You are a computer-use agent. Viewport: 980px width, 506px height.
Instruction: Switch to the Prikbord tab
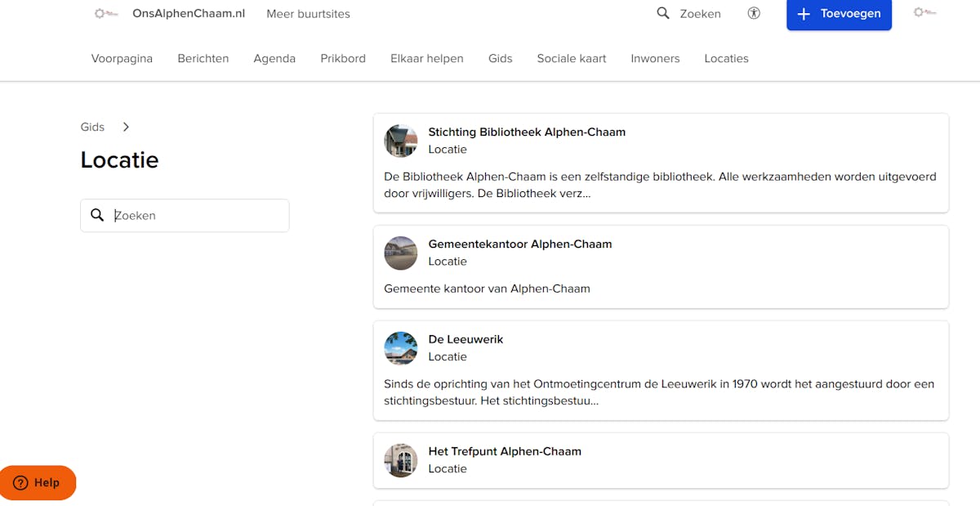pyautogui.click(x=343, y=58)
